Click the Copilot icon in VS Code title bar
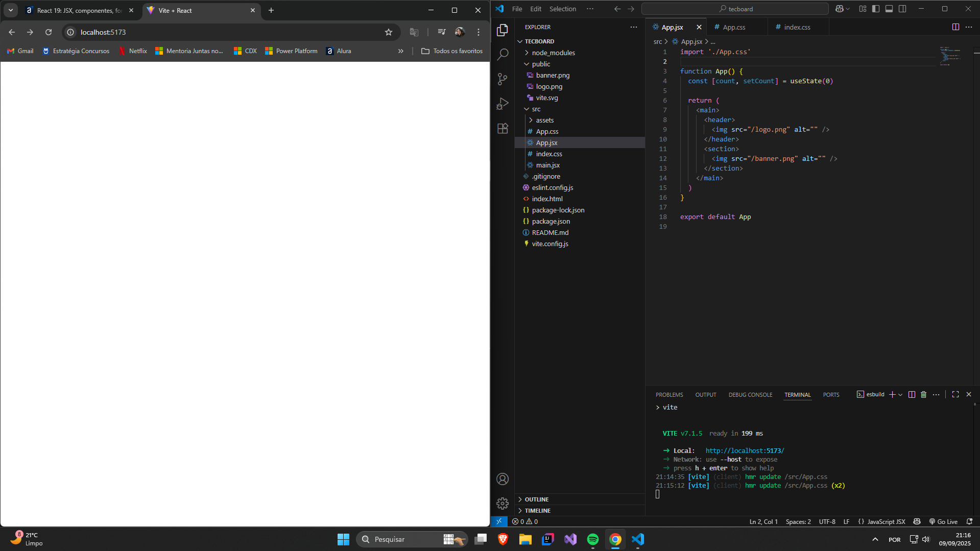 (840, 9)
